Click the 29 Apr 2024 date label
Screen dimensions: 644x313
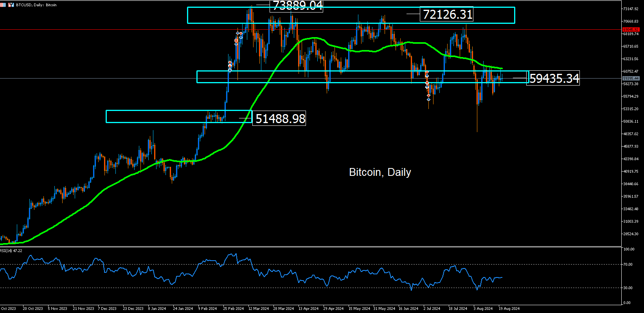(x=333, y=309)
